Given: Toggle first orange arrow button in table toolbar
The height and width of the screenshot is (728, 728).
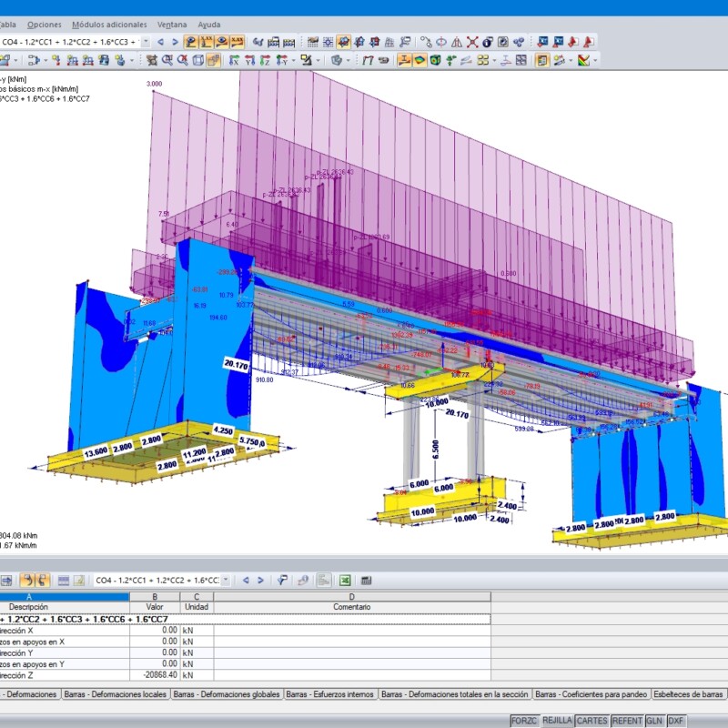Looking at the screenshot, I should pos(27,581).
